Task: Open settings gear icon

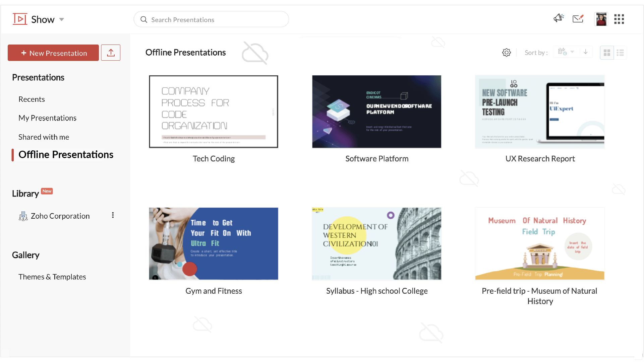Action: coord(507,53)
